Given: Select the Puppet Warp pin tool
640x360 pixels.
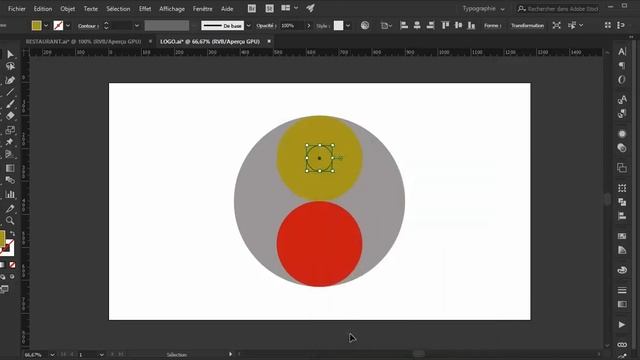Looking at the screenshot, I should tap(10, 142).
